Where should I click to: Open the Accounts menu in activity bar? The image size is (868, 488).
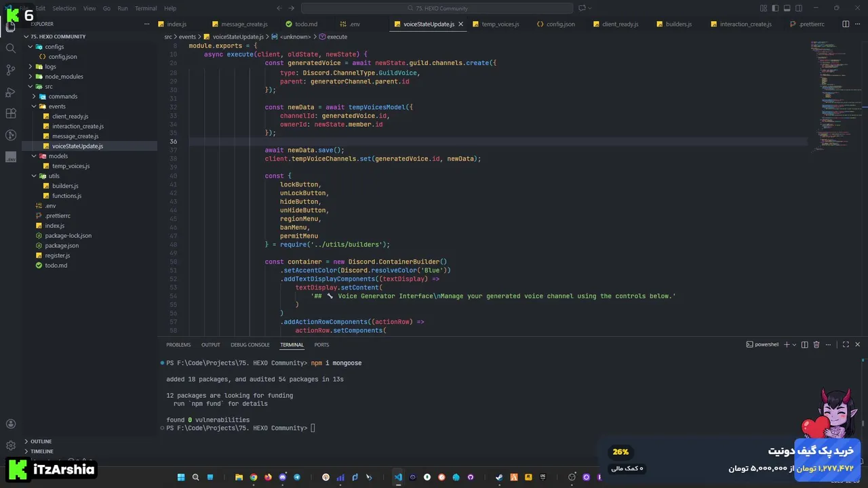pos(10,424)
